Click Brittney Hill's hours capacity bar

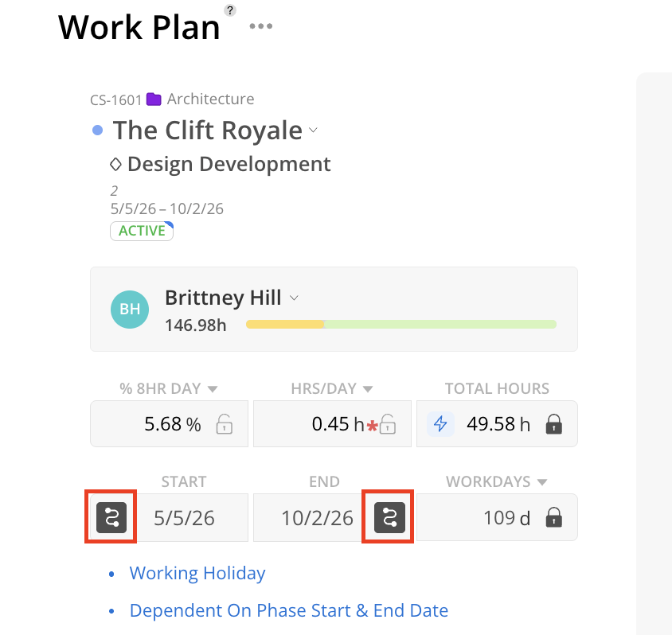coord(400,325)
